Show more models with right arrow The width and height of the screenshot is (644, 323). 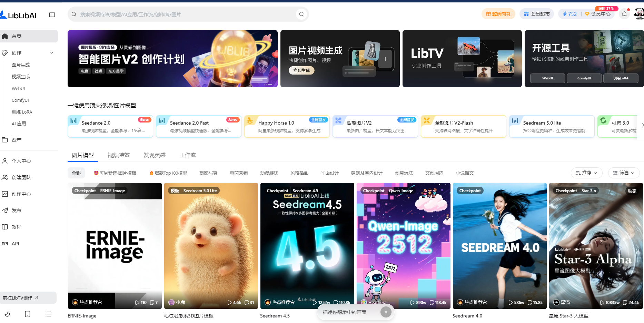(x=643, y=125)
